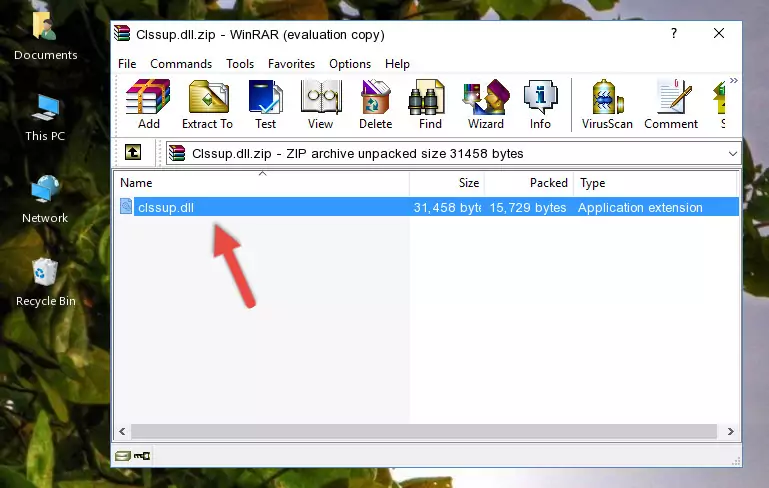Open the Help menu
Screen dimensions: 769x488
[x=397, y=64]
